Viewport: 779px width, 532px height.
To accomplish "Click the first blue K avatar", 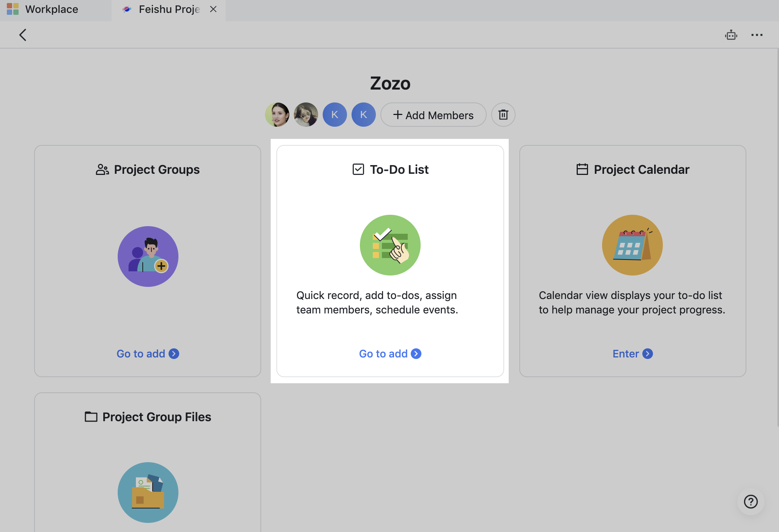I will pos(335,115).
